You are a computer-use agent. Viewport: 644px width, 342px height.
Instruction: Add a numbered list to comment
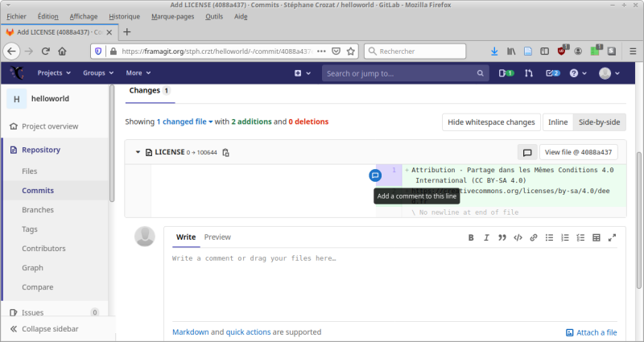point(565,237)
